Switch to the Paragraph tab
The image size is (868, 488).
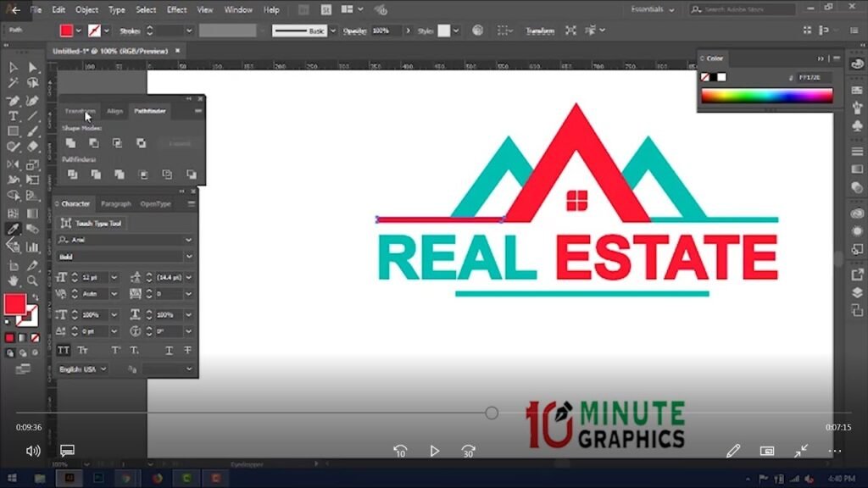116,204
